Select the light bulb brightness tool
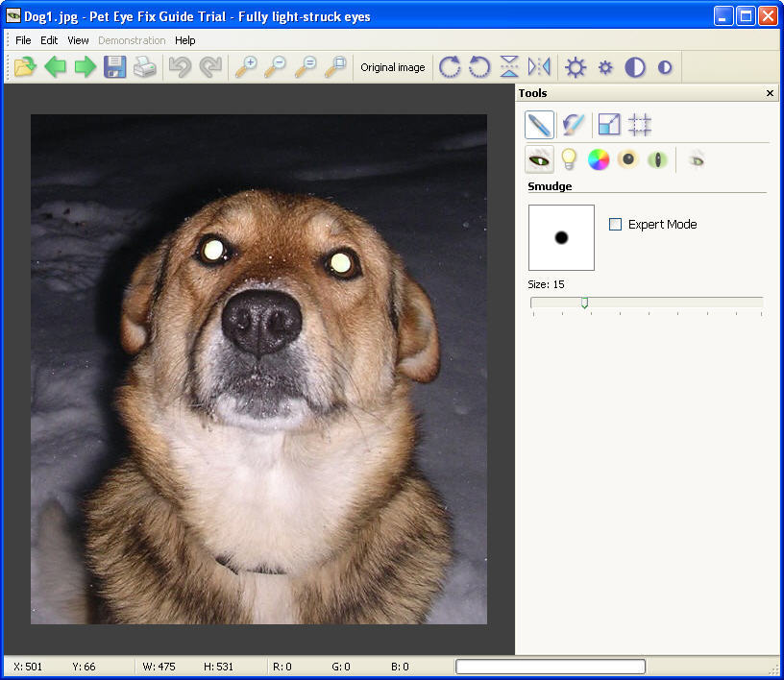784x680 pixels. (569, 159)
